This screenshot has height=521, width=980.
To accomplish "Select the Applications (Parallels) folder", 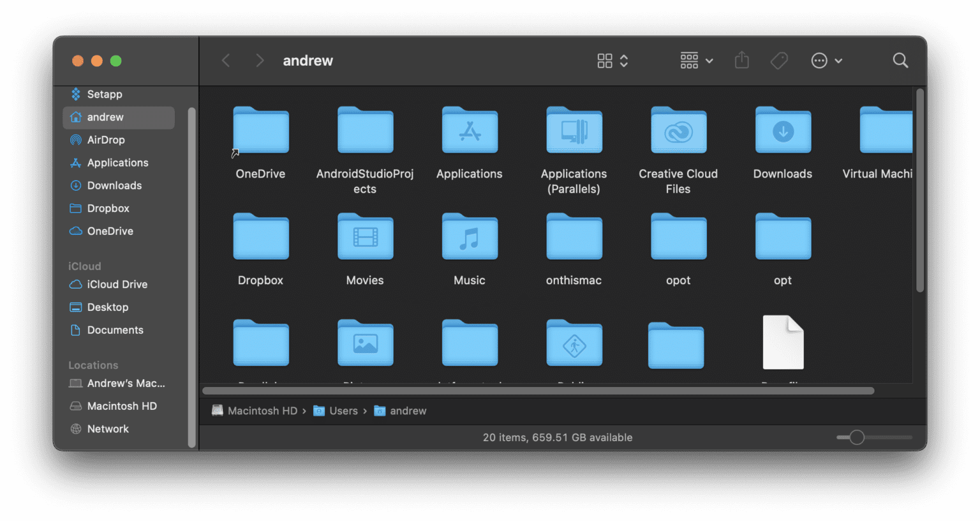I will pos(574,131).
